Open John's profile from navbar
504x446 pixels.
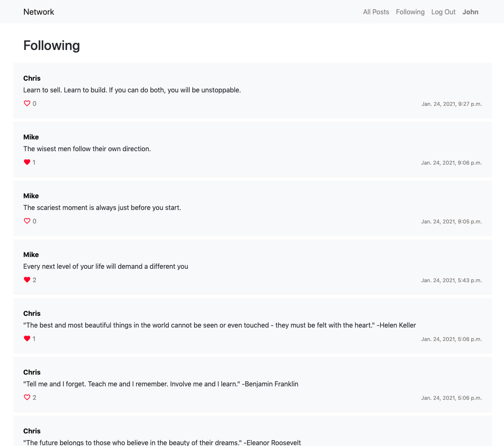point(470,12)
